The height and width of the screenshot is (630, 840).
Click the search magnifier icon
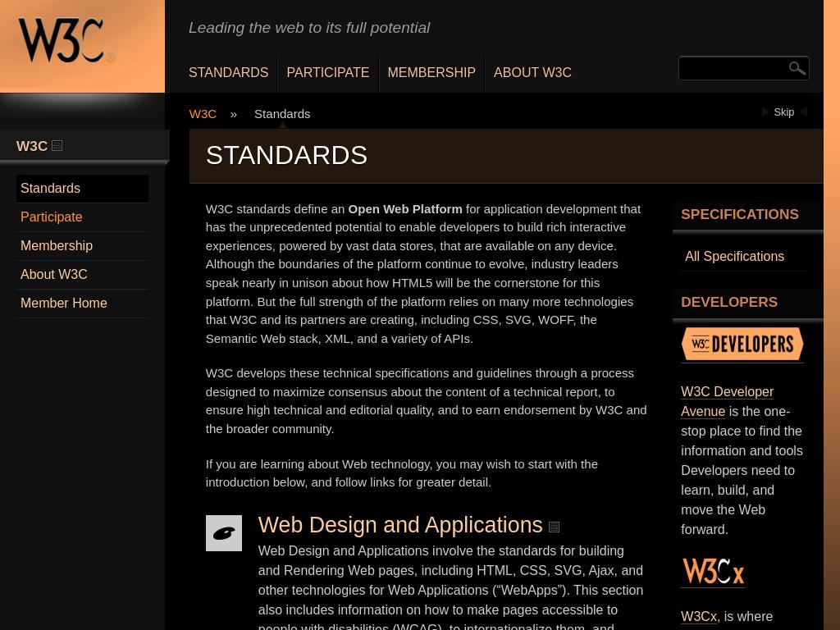[797, 68]
